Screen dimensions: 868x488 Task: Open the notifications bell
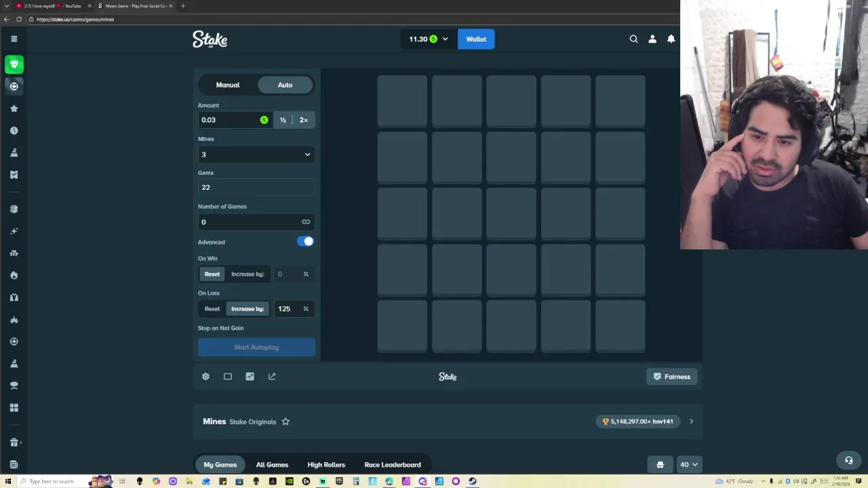point(671,39)
